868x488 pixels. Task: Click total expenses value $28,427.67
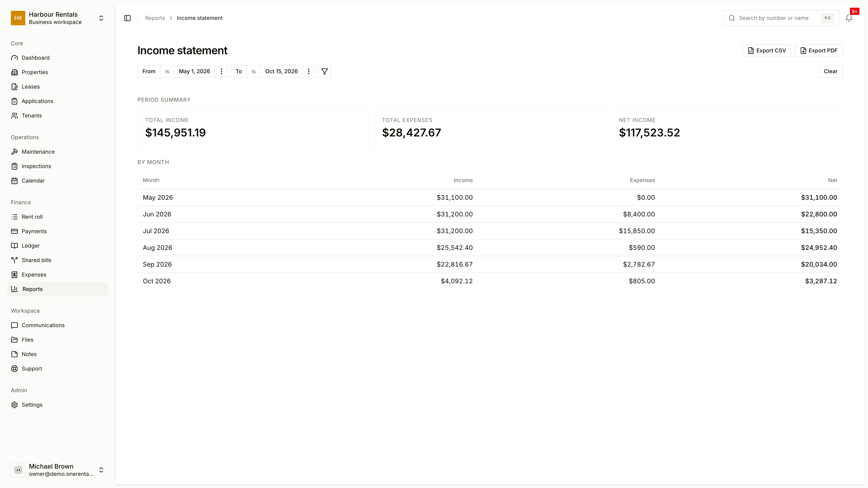coord(411,133)
